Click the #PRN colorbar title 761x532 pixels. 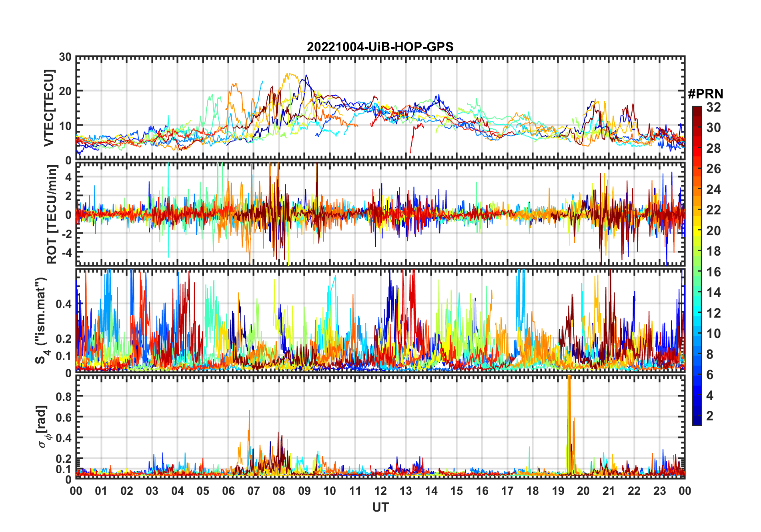(x=705, y=94)
